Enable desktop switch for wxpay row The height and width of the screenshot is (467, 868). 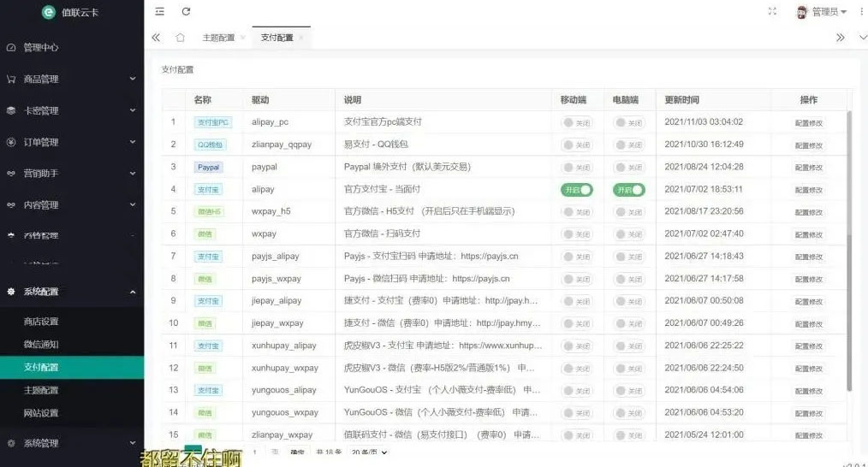(x=629, y=234)
